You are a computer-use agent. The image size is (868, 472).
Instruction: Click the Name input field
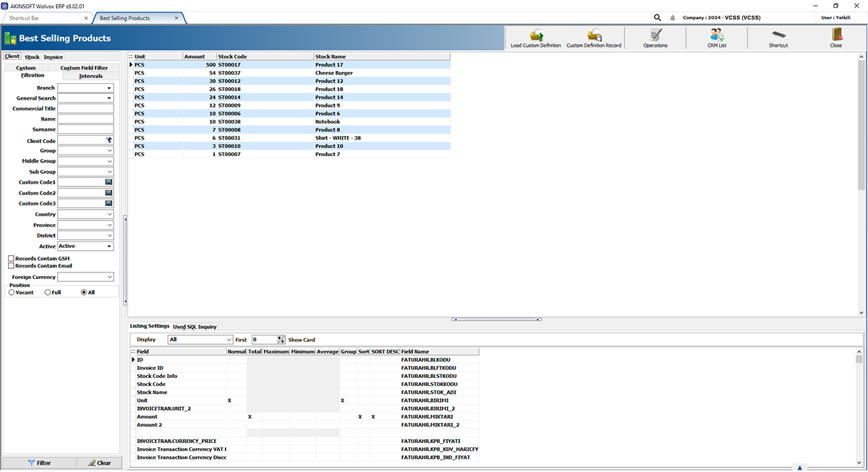pos(86,119)
